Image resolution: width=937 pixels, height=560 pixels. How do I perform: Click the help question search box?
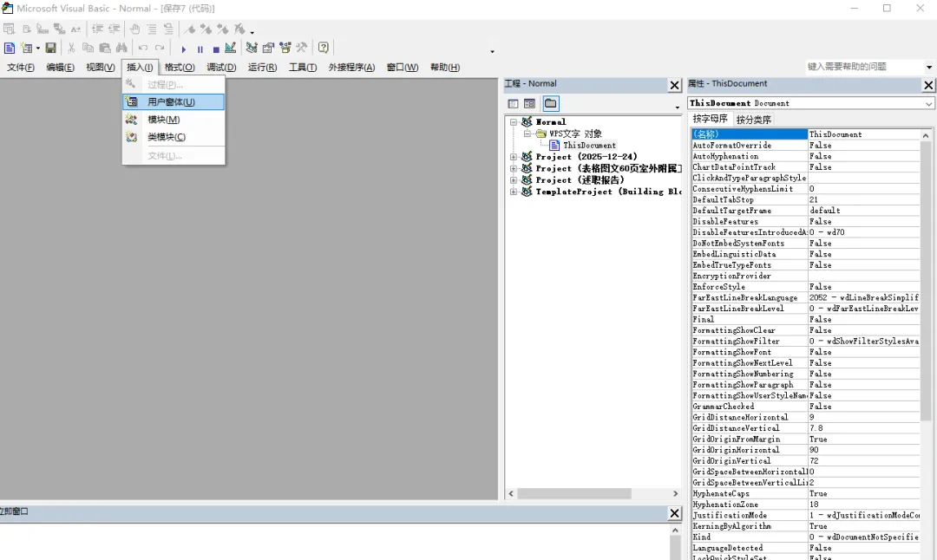[x=864, y=66]
